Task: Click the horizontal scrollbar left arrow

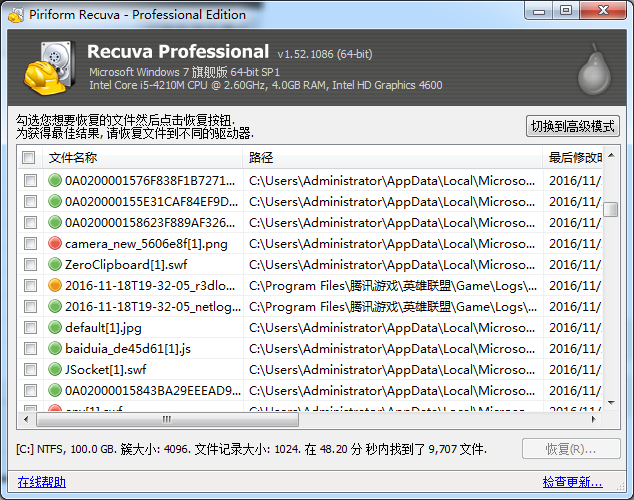Action: [26, 419]
